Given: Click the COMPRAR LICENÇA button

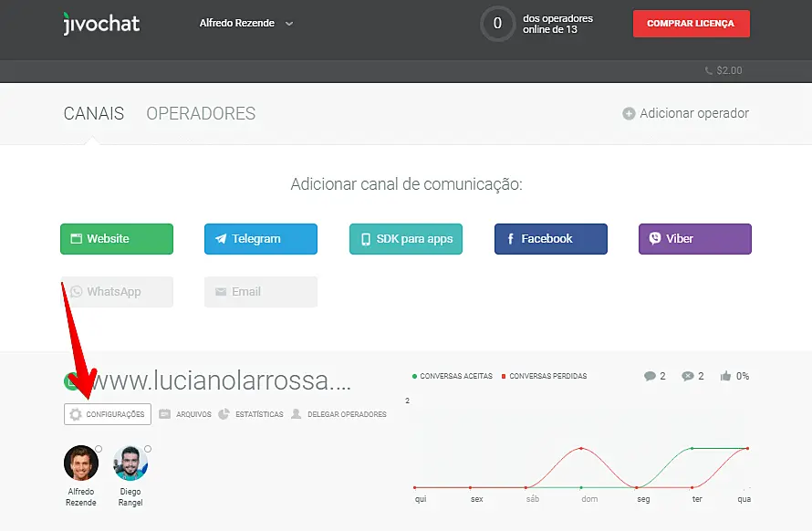Looking at the screenshot, I should pos(691,24).
